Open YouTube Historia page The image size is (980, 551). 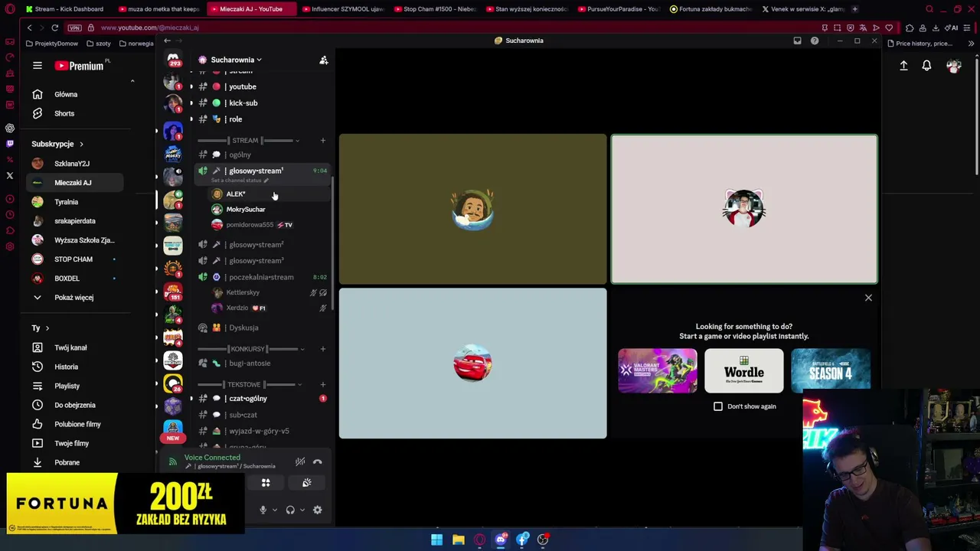click(75, 367)
